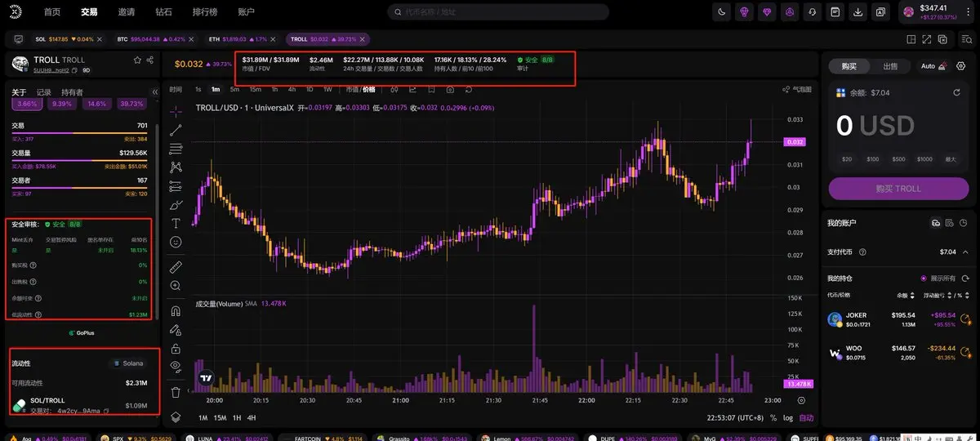Open the horizontal lines tool group
The image size is (980, 441).
click(176, 185)
